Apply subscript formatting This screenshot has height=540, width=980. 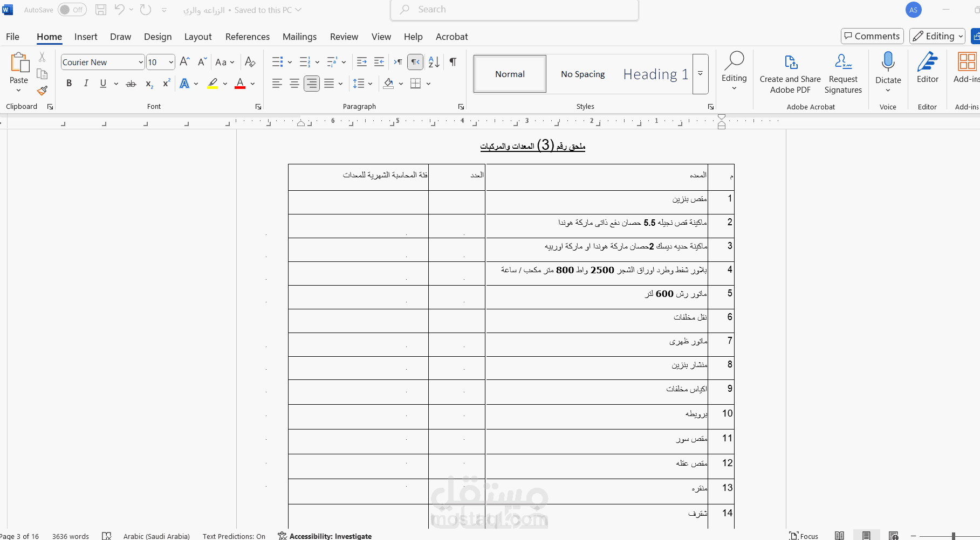[x=149, y=84]
